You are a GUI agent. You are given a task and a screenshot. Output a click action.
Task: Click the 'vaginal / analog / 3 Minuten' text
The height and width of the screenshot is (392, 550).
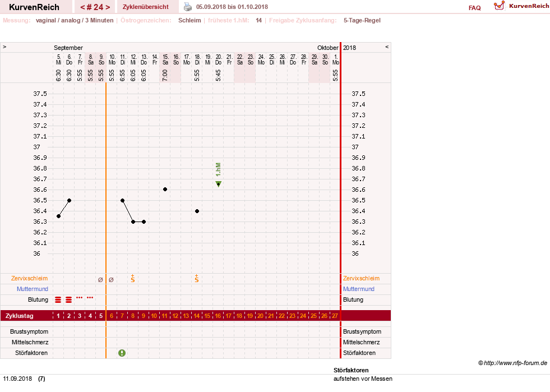click(75, 20)
